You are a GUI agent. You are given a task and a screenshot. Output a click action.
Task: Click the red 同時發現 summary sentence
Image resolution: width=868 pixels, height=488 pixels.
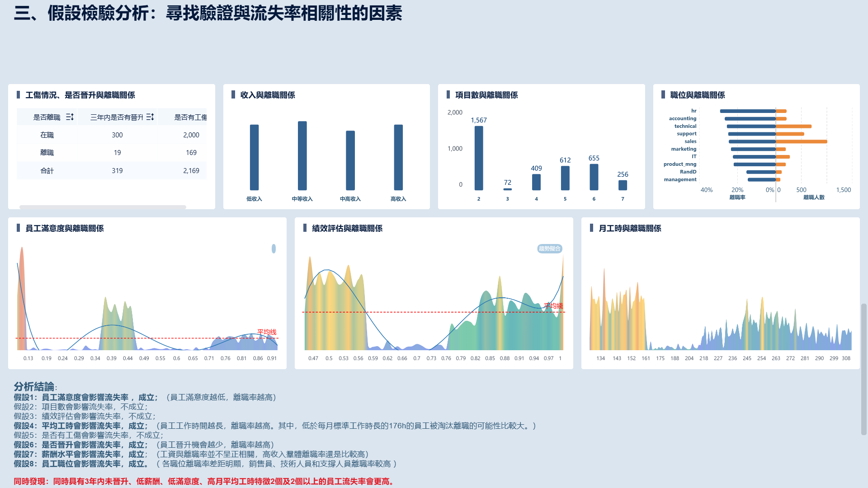click(205, 482)
